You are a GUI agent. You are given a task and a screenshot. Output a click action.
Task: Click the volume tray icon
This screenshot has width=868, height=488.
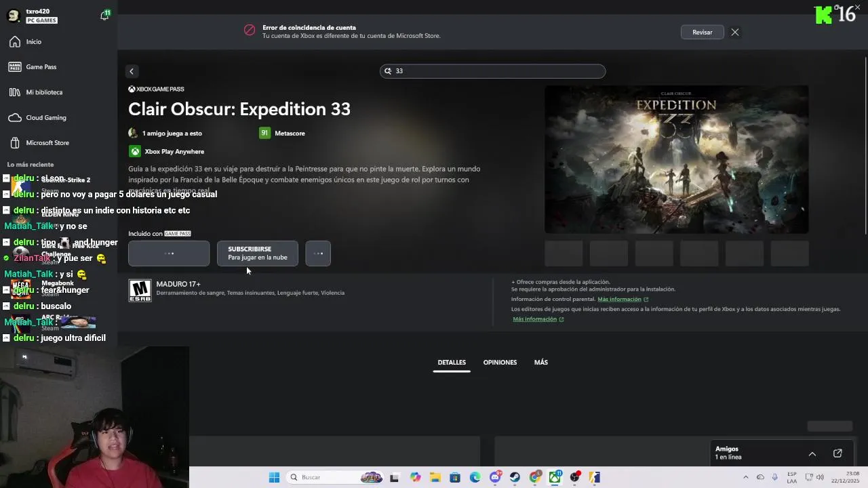point(821,477)
